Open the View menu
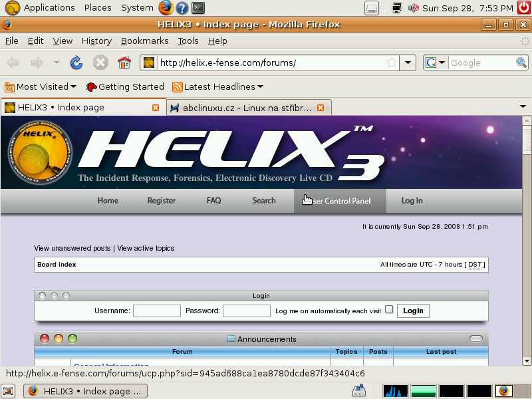Image resolution: width=532 pixels, height=399 pixels. tap(63, 41)
